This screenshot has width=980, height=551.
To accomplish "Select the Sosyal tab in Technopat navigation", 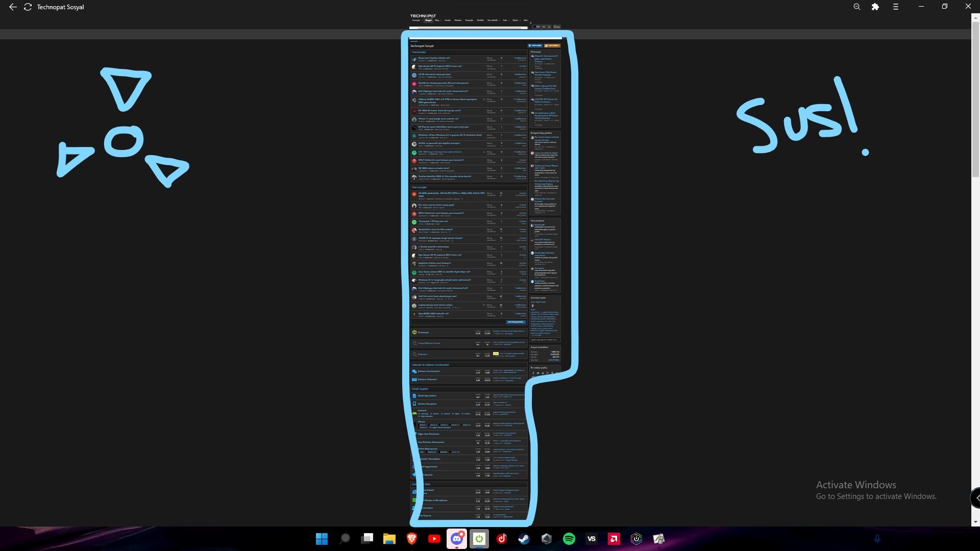I will click(428, 20).
